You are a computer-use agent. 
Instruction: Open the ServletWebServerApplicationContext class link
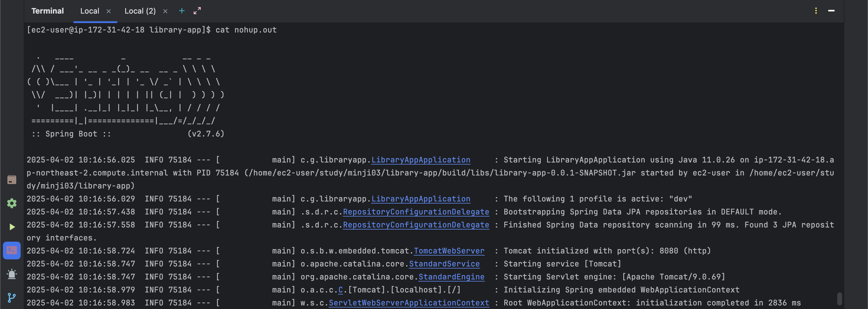[x=409, y=303]
